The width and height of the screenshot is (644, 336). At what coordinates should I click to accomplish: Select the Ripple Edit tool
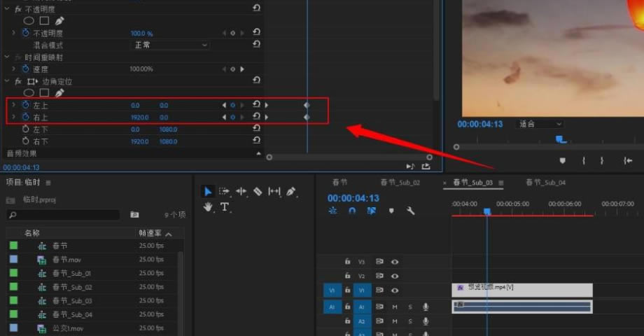pyautogui.click(x=241, y=191)
